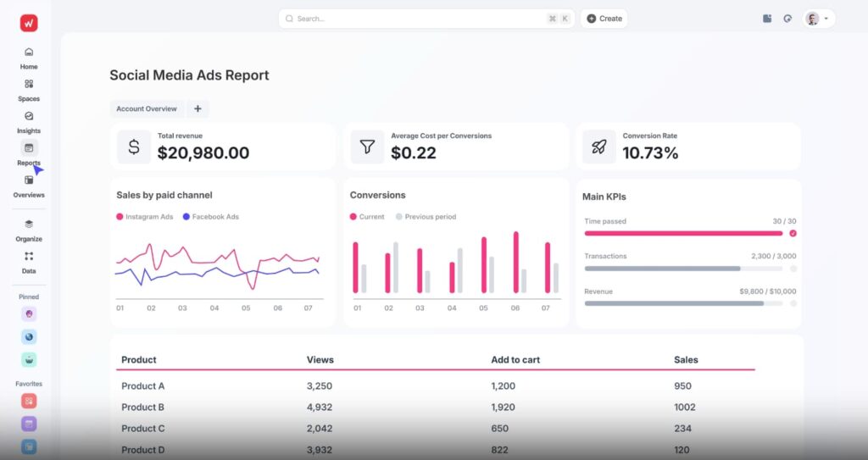Viewport: 868px width, 460px height.
Task: Open the first purple pinned item
Action: (29, 313)
